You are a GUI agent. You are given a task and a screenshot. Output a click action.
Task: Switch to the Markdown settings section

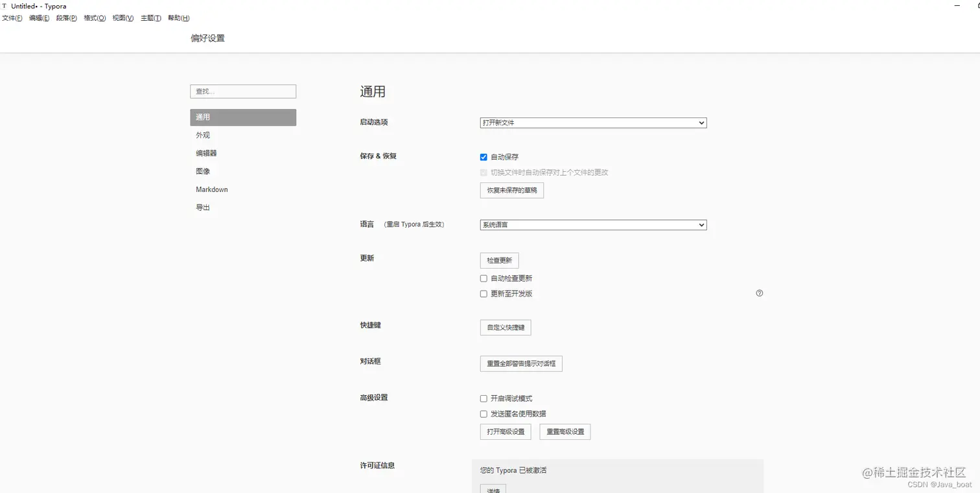pos(211,189)
